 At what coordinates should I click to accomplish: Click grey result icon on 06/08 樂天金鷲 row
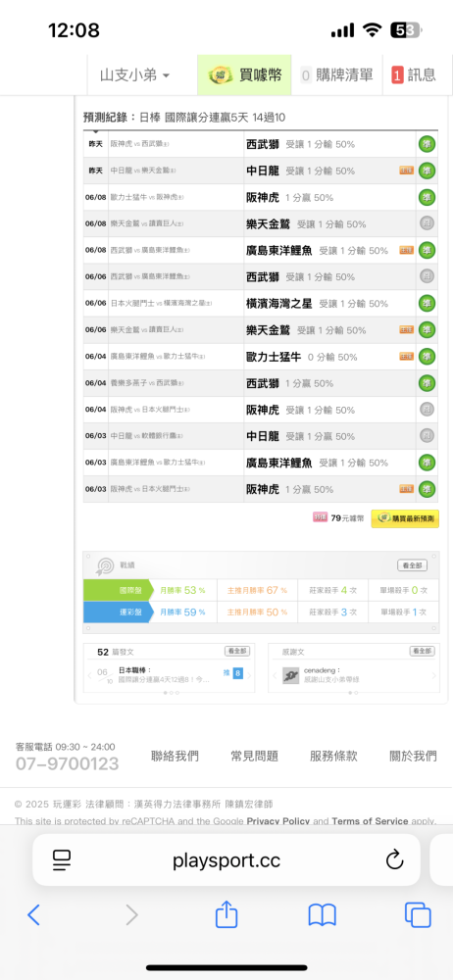[428, 223]
